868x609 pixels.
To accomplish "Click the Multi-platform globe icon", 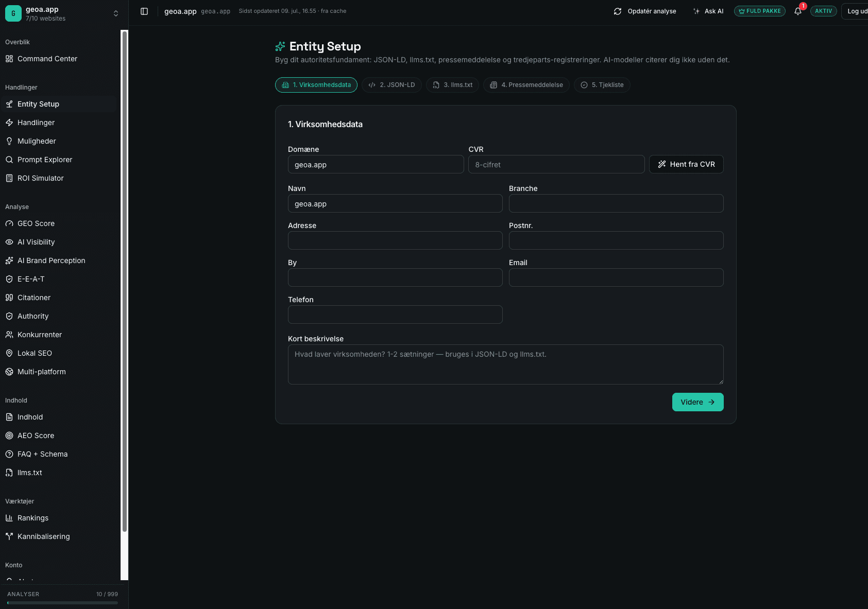I will coord(9,372).
